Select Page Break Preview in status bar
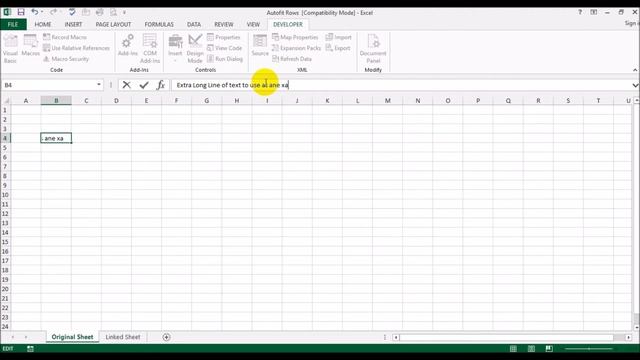 549,349
